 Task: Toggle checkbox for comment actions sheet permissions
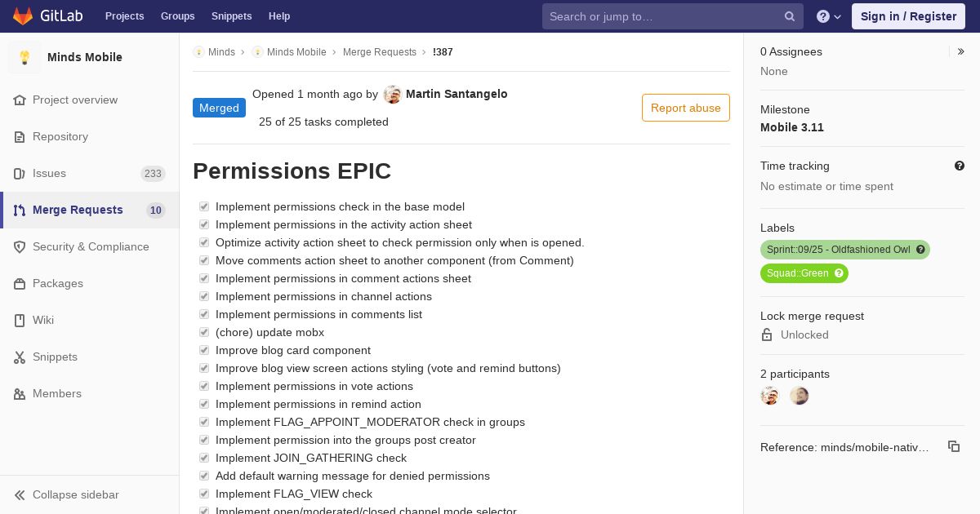[x=204, y=278]
